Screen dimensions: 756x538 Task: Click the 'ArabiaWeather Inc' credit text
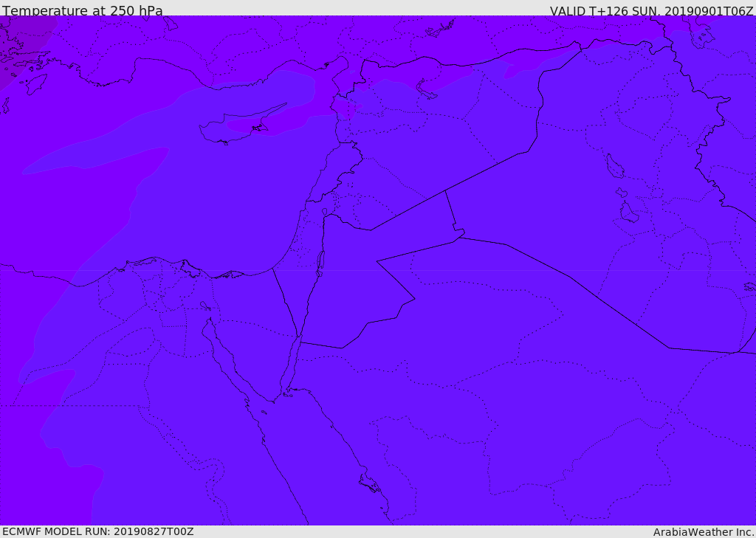tap(704, 532)
